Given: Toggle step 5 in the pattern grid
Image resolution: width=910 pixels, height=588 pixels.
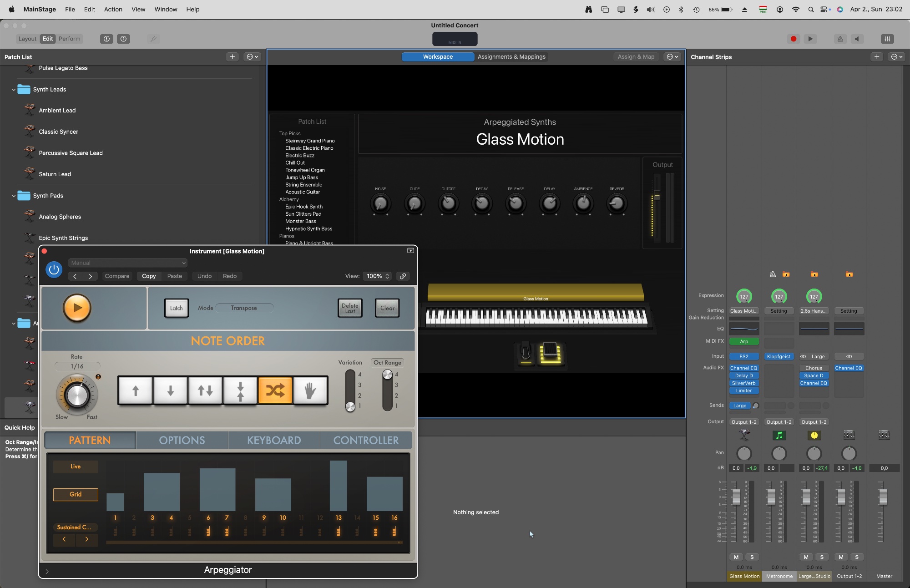Looking at the screenshot, I should (190, 517).
